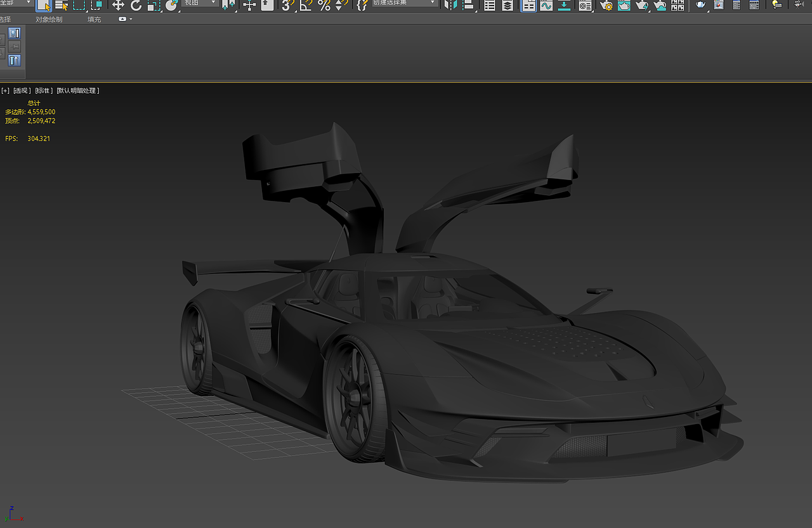Open the Curve Editor
812x528 pixels.
[x=546, y=6]
